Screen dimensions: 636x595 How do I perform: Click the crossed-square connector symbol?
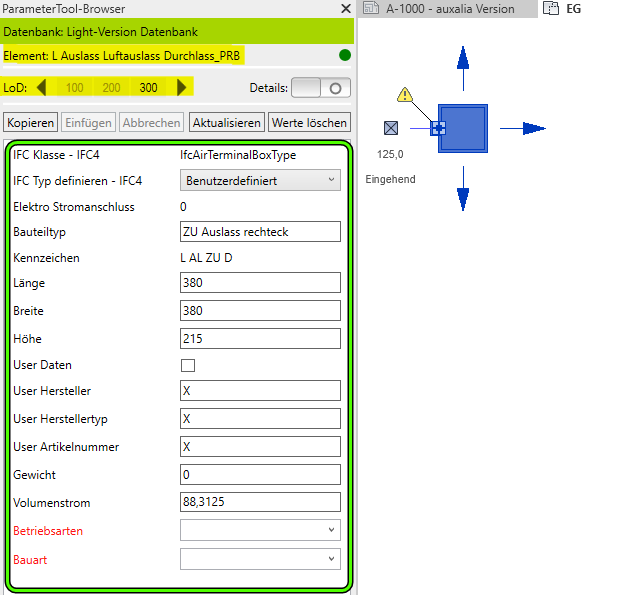click(391, 128)
